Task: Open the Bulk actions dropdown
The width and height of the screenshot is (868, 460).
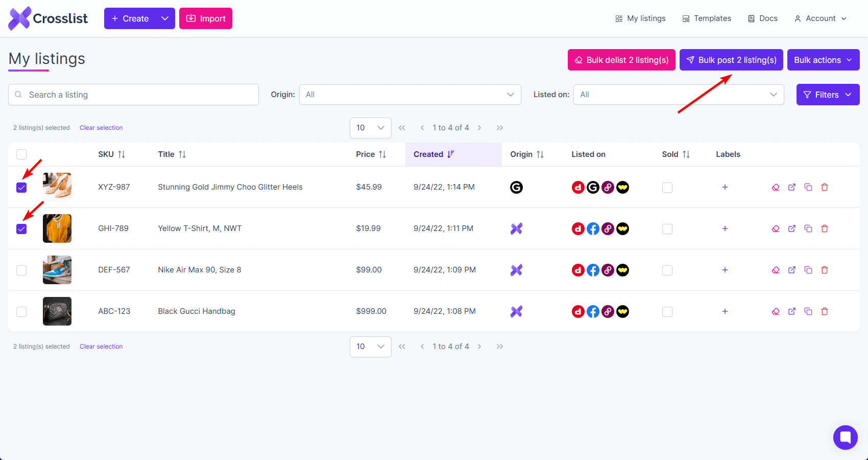Action: [823, 60]
